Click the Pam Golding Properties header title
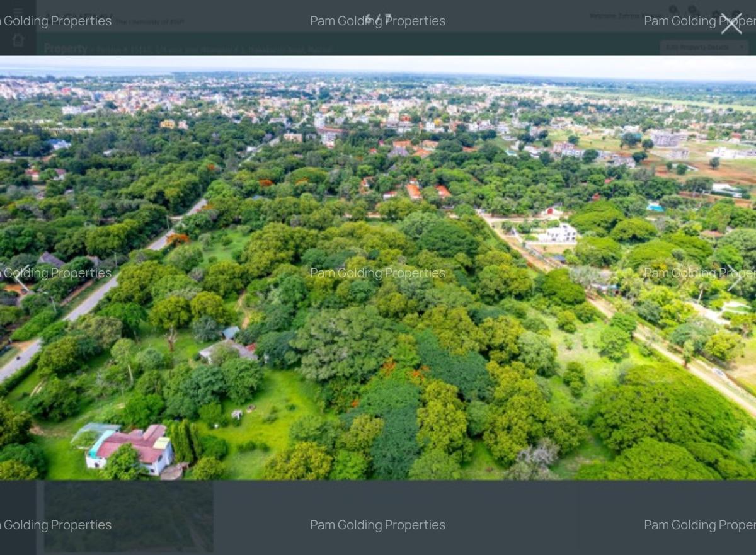The height and width of the screenshot is (555, 756). tap(378, 21)
